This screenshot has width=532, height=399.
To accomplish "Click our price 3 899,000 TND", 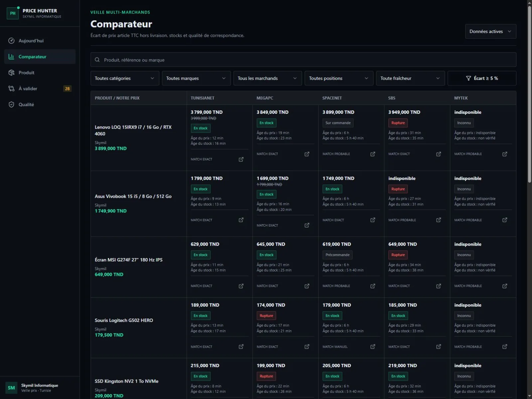I will [x=111, y=148].
